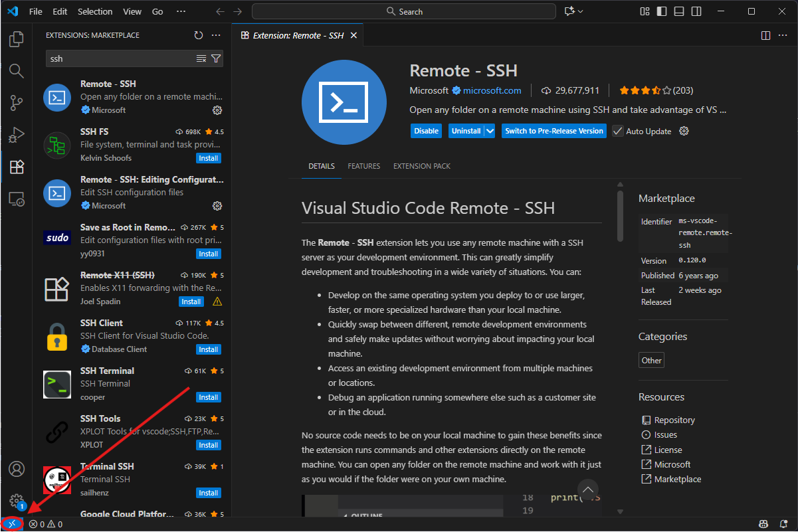The image size is (798, 532).
Task: Toggle the panel layout button in title bar
Action: click(x=678, y=11)
